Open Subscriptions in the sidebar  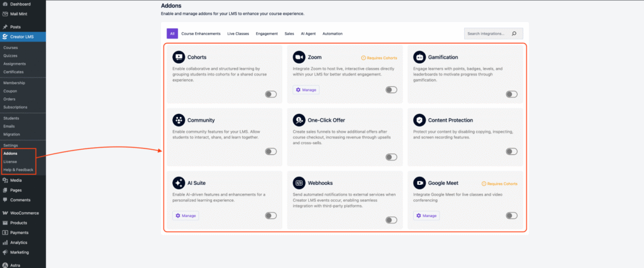(x=15, y=108)
